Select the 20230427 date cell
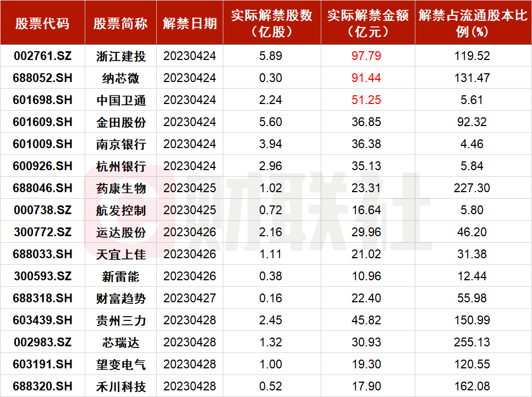 pyautogui.click(x=190, y=298)
